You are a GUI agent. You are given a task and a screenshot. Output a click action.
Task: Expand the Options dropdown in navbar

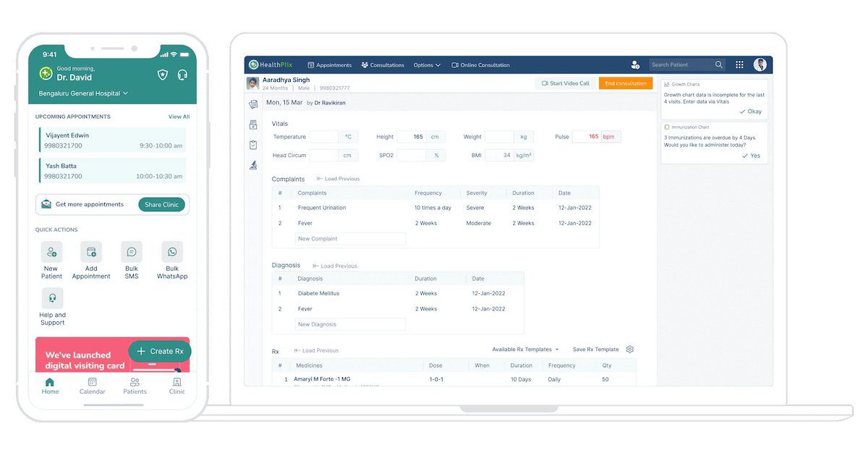[x=427, y=64]
